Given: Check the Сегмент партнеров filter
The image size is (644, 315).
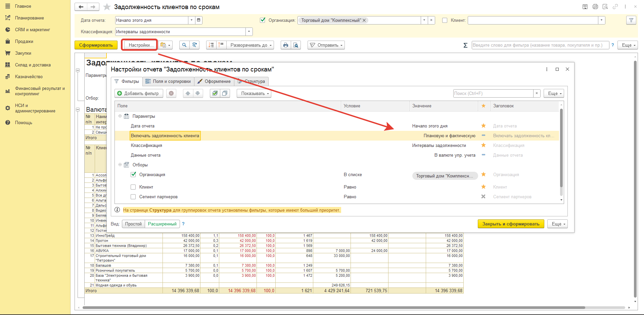Looking at the screenshot, I should click(x=133, y=197).
